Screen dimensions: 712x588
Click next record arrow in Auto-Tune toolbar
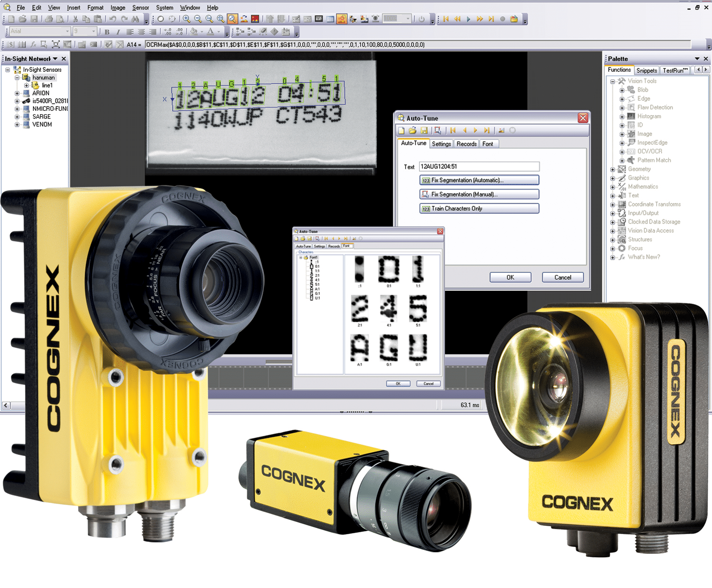tap(475, 130)
